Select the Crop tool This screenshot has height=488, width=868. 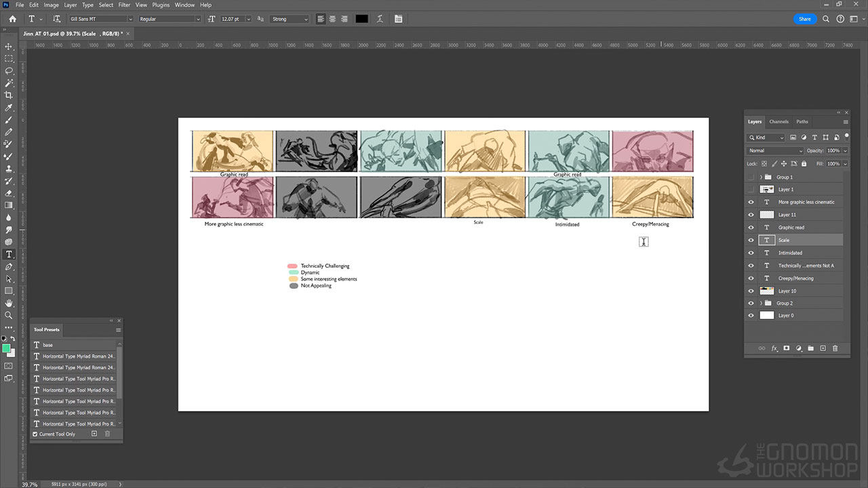[x=9, y=95]
